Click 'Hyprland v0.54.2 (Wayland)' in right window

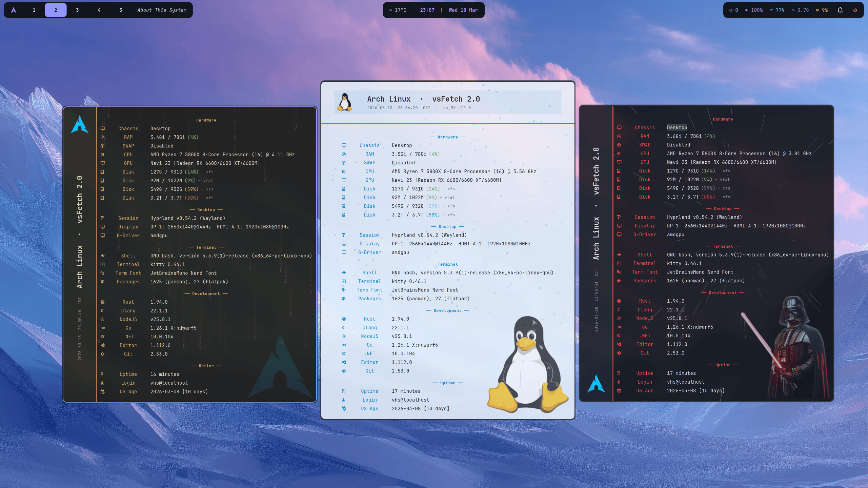(x=704, y=217)
